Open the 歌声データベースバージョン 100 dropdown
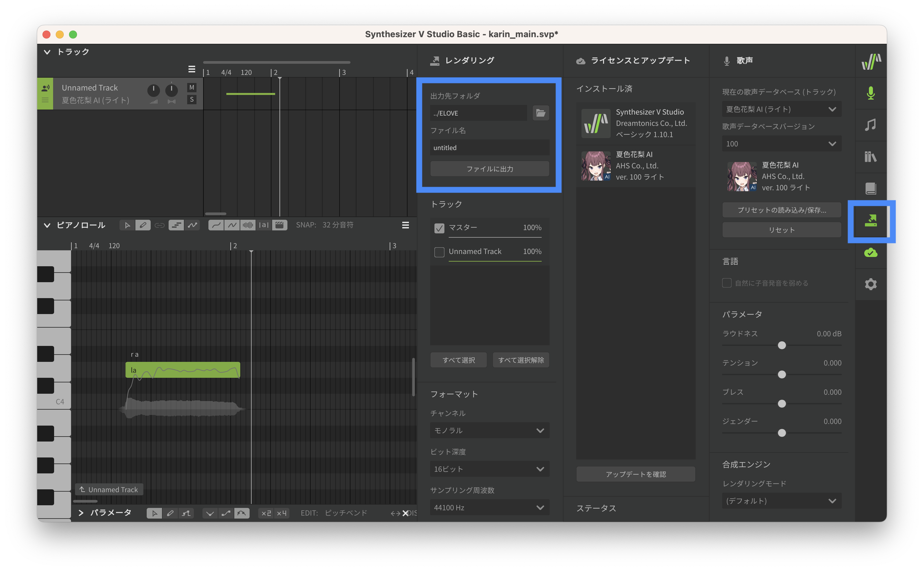 782,144
